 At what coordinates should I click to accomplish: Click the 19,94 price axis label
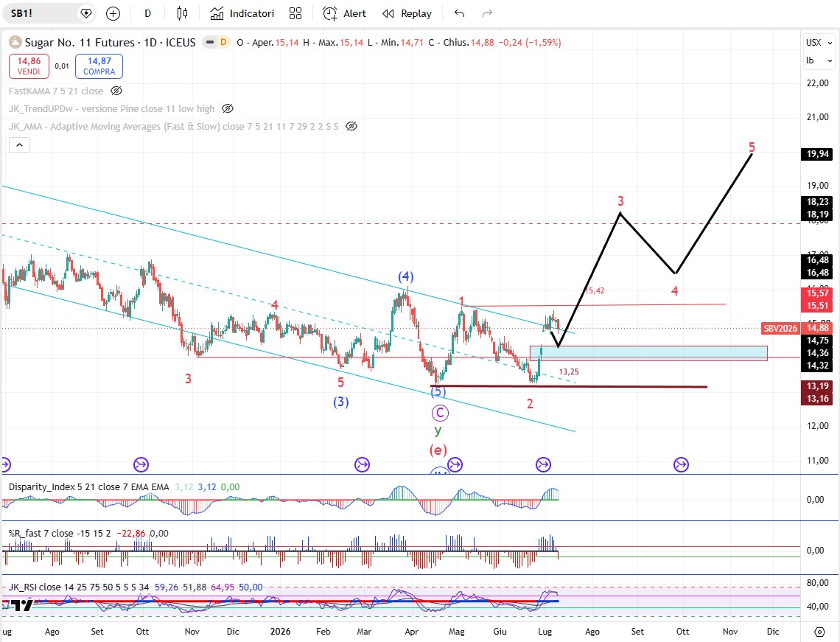(x=817, y=154)
